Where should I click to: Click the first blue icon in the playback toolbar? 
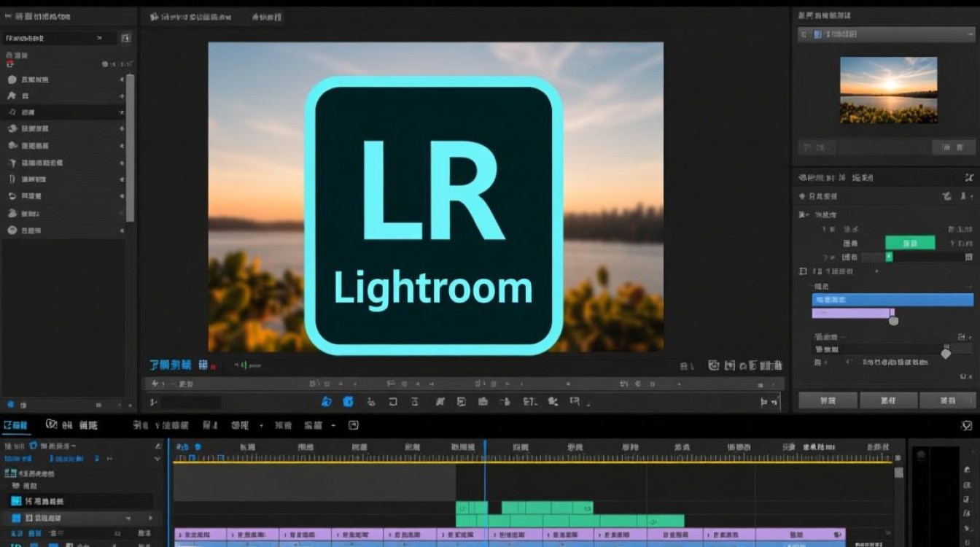[x=327, y=401]
